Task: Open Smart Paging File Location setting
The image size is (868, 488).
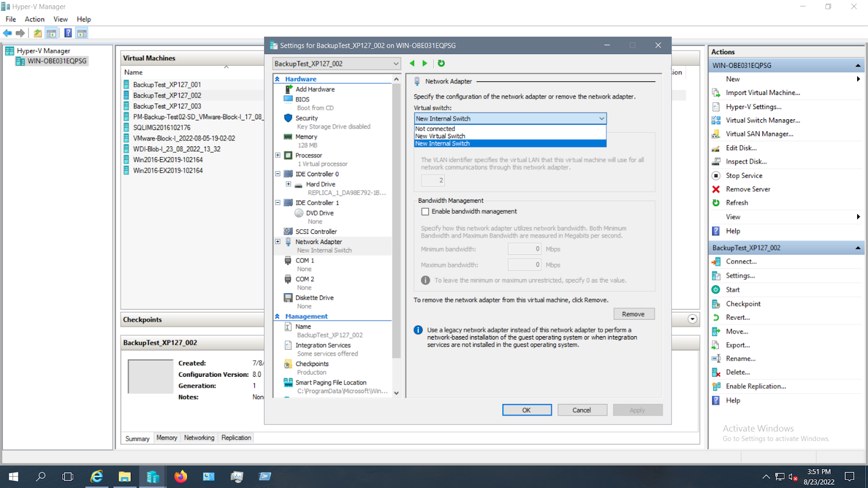Action: (x=331, y=383)
